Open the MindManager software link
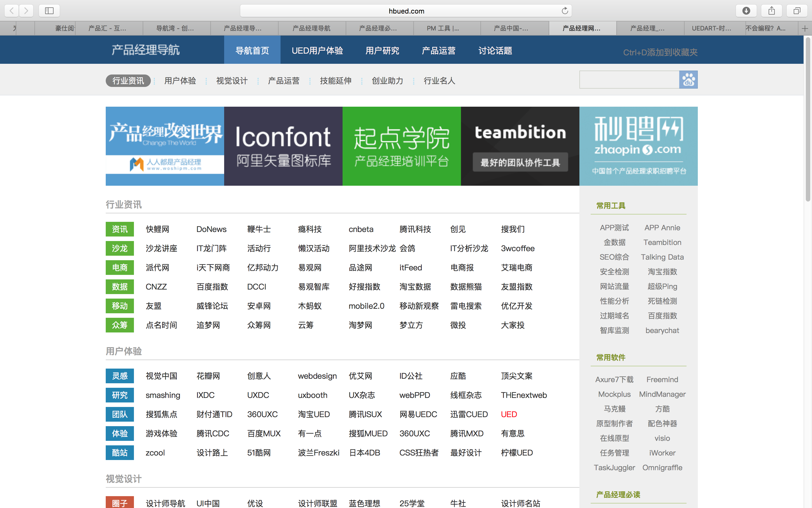The width and height of the screenshot is (812, 508). click(662, 395)
